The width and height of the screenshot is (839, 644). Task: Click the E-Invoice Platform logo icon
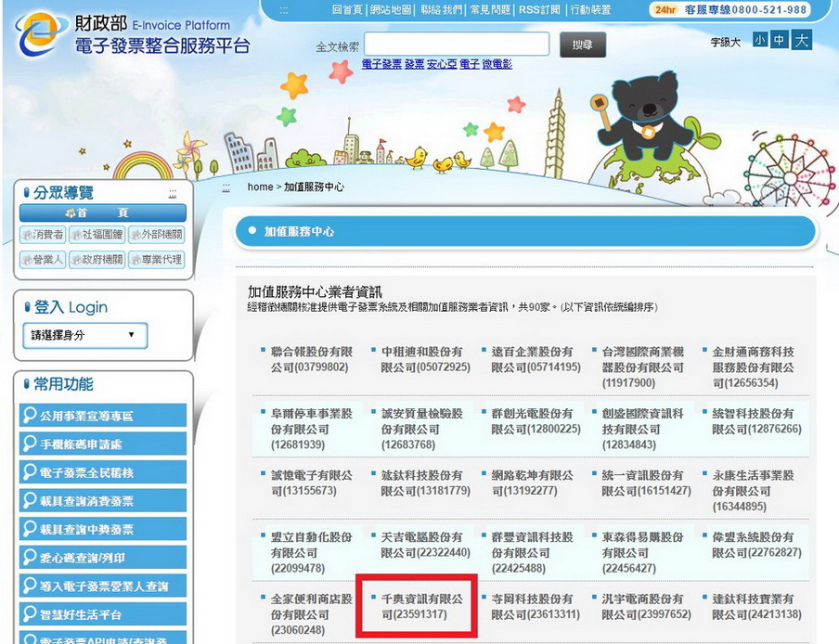(39, 33)
